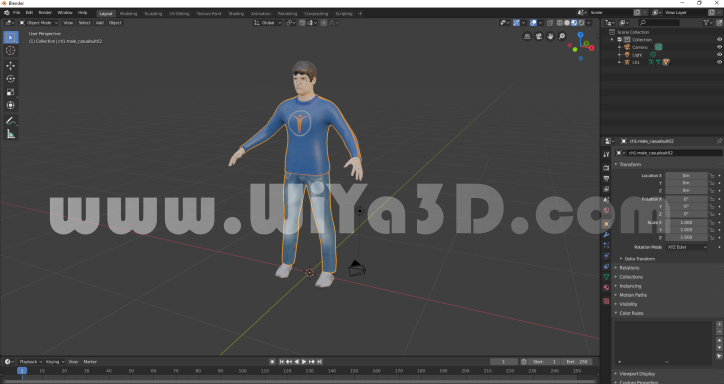Image resolution: width=724 pixels, height=384 pixels.
Task: Toggle visibility of the Collection
Action: (x=719, y=40)
